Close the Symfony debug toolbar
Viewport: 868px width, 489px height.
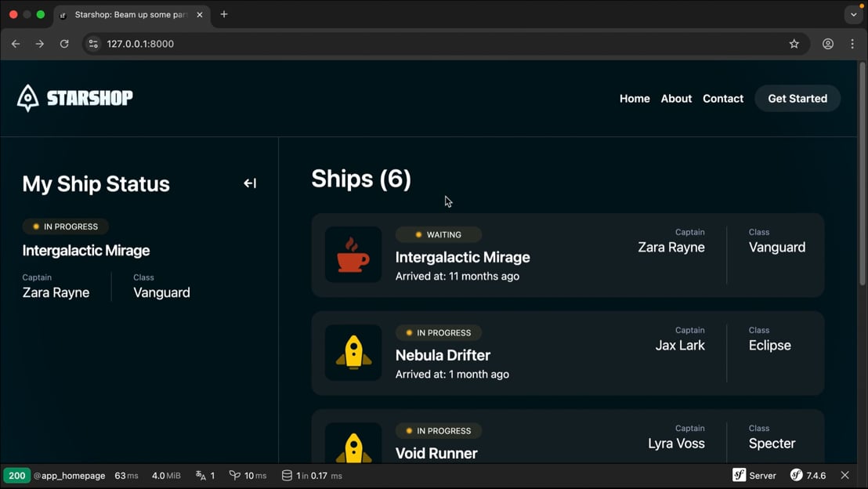click(x=844, y=476)
